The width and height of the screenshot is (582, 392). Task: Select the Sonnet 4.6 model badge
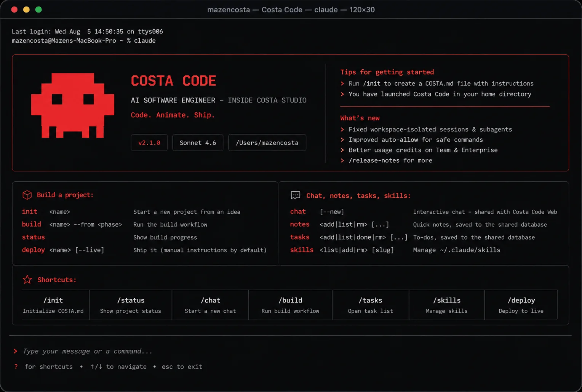coord(198,143)
